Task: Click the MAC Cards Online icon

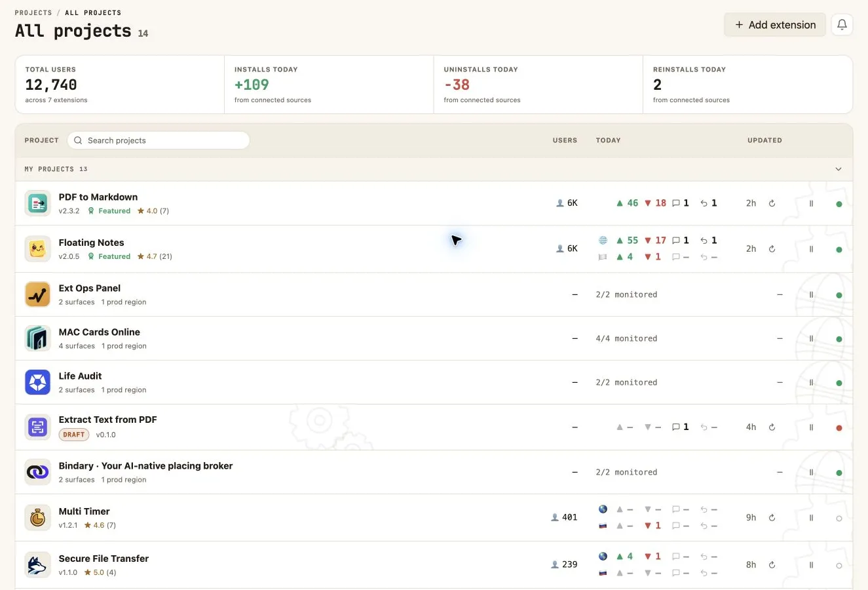Action: (38, 338)
